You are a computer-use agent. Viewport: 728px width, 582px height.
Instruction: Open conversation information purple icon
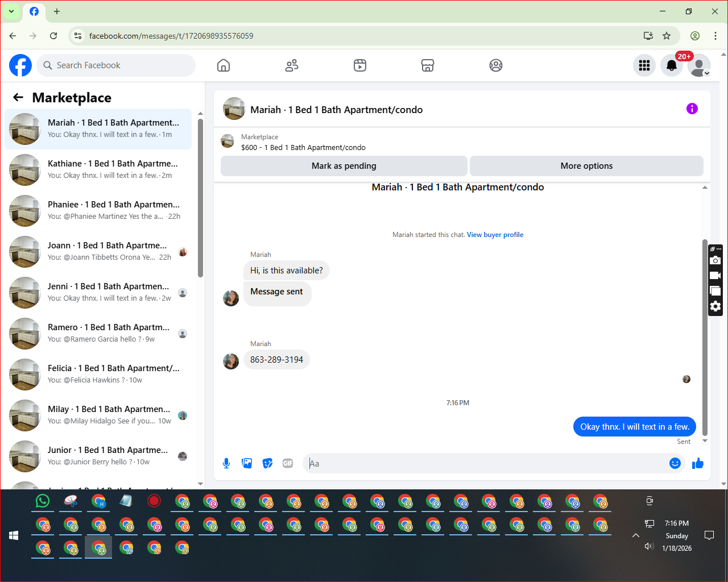coord(692,109)
